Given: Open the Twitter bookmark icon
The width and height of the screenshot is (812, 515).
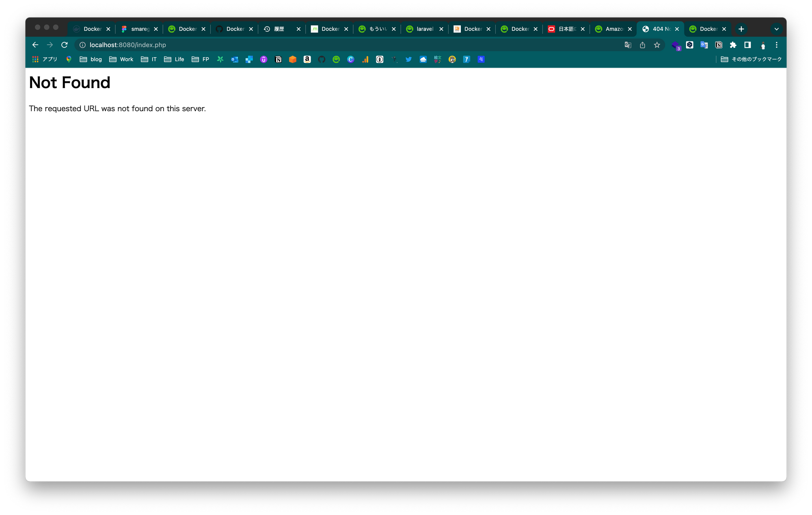Looking at the screenshot, I should click(408, 60).
